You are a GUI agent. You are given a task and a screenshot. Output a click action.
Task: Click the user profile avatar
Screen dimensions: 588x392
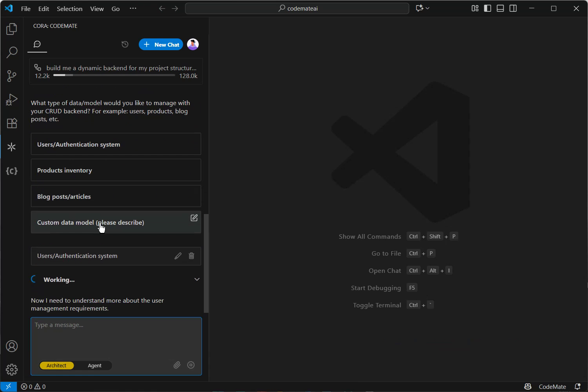click(193, 44)
